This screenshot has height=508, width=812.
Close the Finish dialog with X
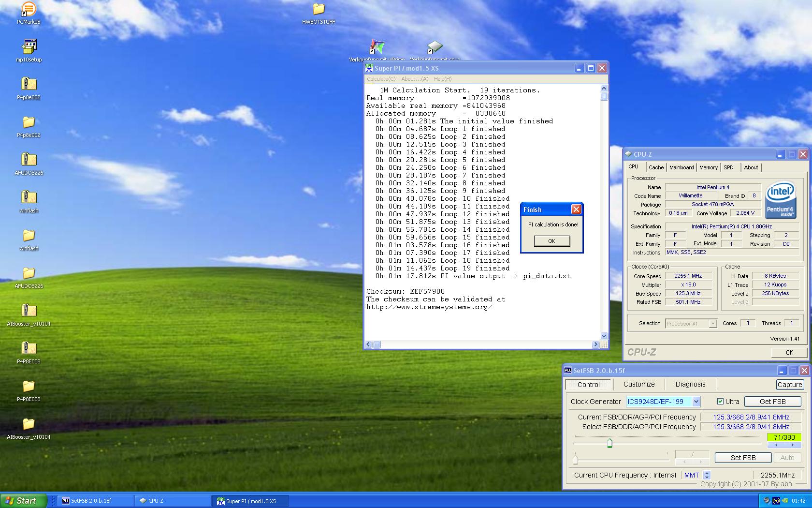pos(576,209)
